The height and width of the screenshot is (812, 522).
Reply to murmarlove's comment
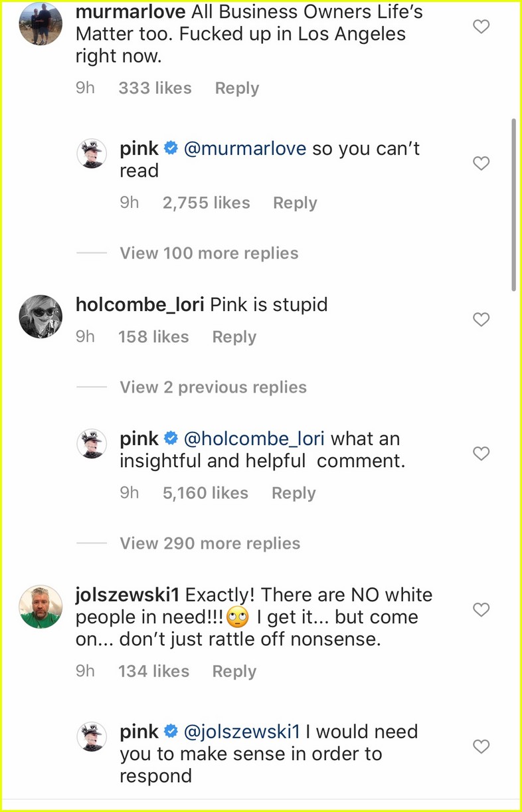pos(236,87)
